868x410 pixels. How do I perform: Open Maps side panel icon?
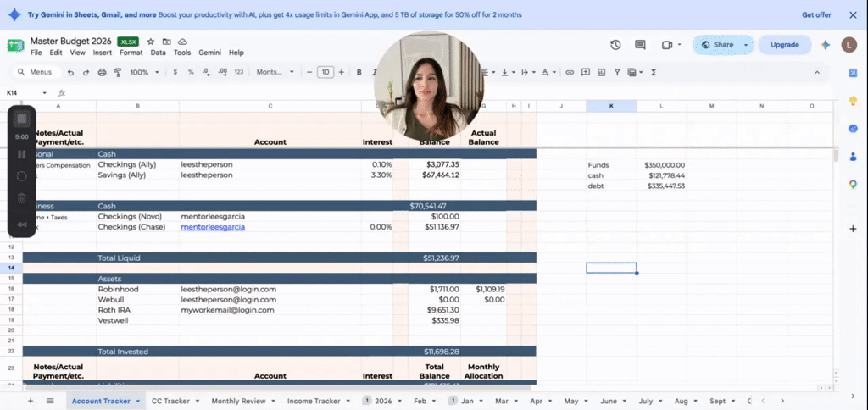(x=853, y=184)
